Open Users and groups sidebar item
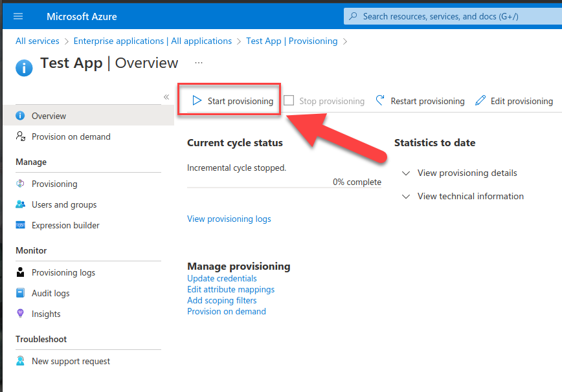Viewport: 562px width, 392px height. pyautogui.click(x=63, y=204)
